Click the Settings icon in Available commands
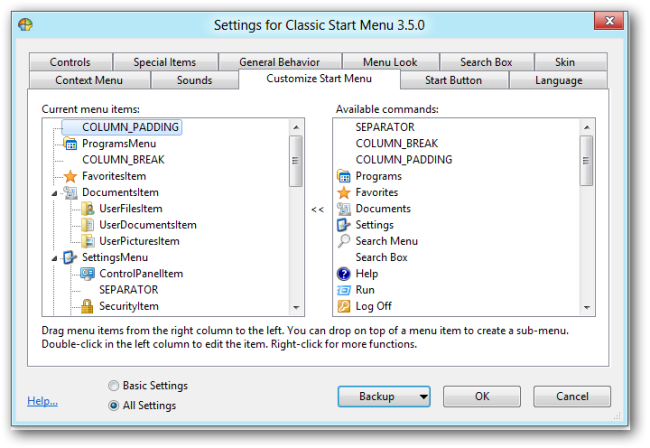Screen dimensions: 650x448 344,225
